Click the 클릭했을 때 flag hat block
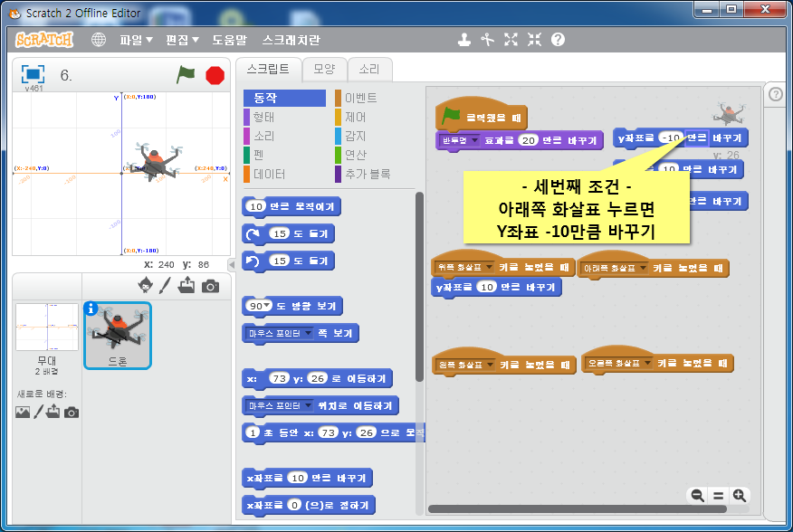The height and width of the screenshot is (532, 793). click(x=481, y=116)
